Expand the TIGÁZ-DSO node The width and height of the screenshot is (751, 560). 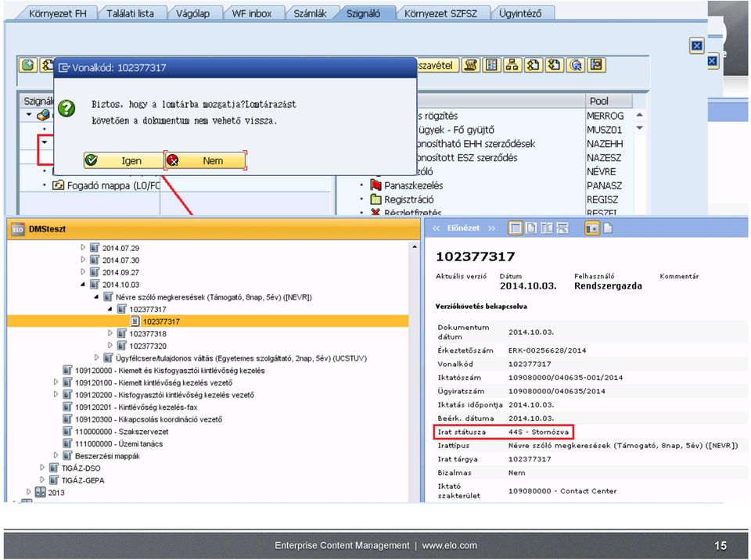(x=42, y=468)
